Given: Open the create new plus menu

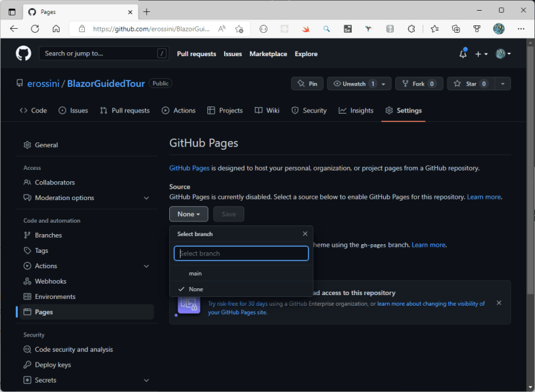Looking at the screenshot, I should (481, 54).
